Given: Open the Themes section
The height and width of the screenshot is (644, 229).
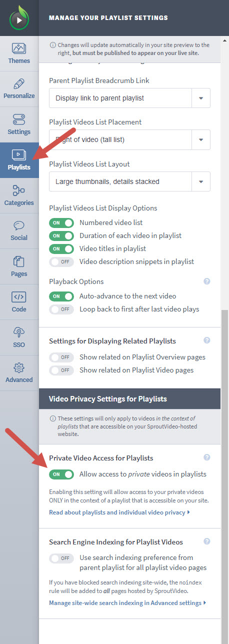Looking at the screenshot, I should click(x=19, y=53).
